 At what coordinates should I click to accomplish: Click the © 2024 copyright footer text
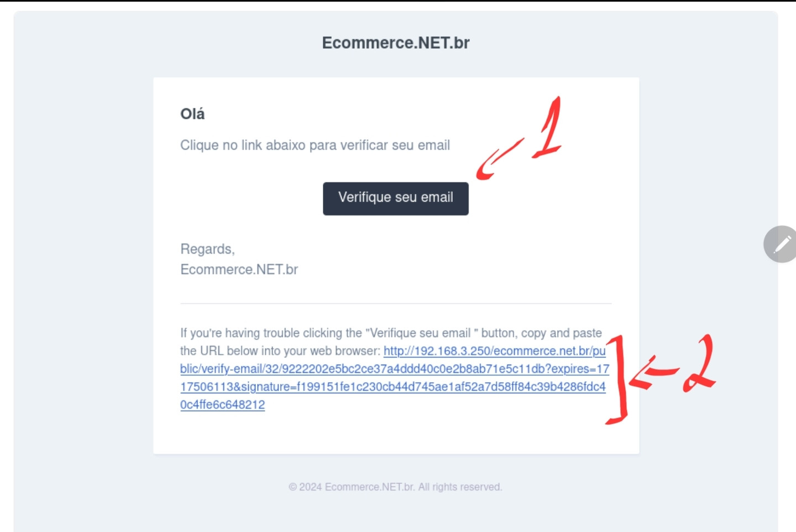click(x=395, y=487)
